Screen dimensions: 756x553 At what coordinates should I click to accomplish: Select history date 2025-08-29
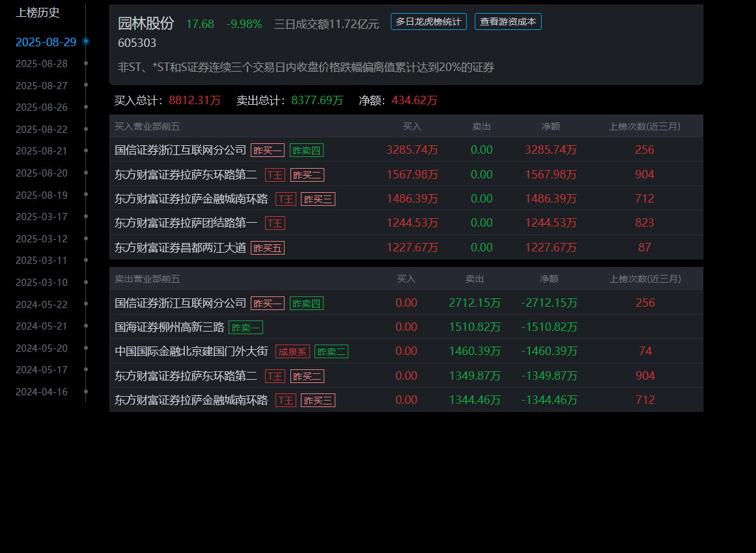point(46,42)
